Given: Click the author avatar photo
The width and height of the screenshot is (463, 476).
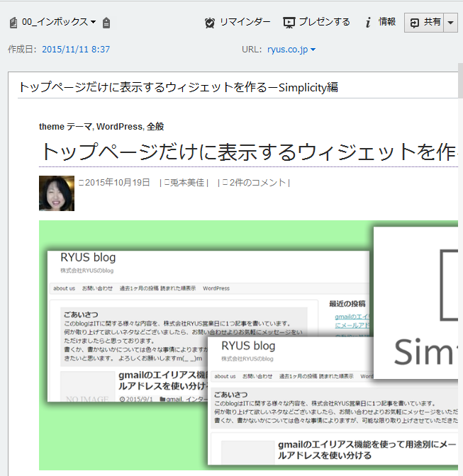Looking at the screenshot, I should click(x=56, y=193).
